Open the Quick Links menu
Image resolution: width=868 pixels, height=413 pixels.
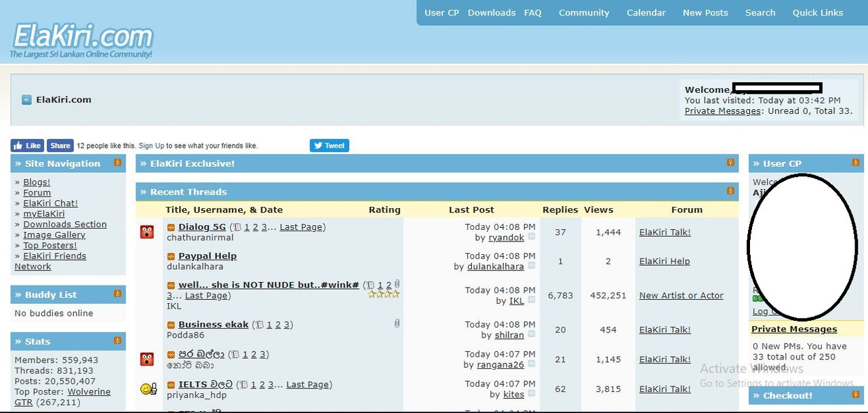click(818, 13)
